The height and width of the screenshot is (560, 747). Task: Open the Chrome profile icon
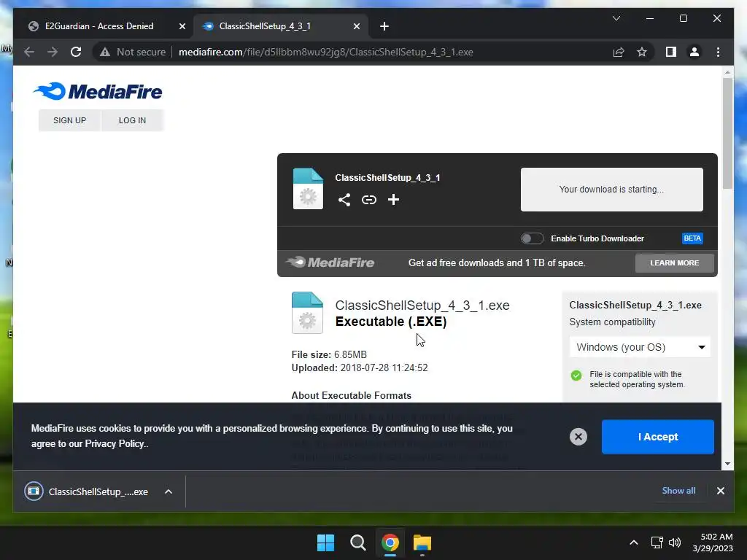click(694, 52)
